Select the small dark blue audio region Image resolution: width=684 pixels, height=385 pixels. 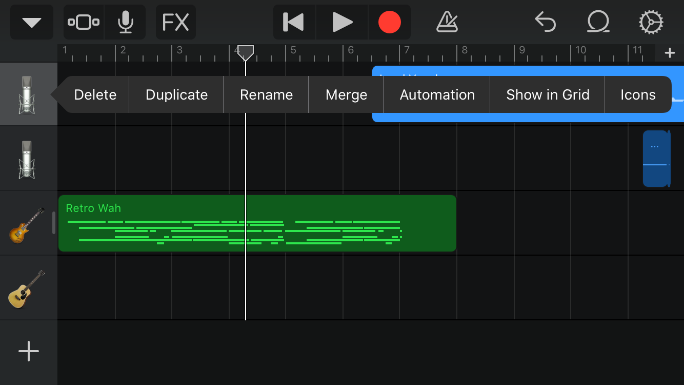coord(657,159)
